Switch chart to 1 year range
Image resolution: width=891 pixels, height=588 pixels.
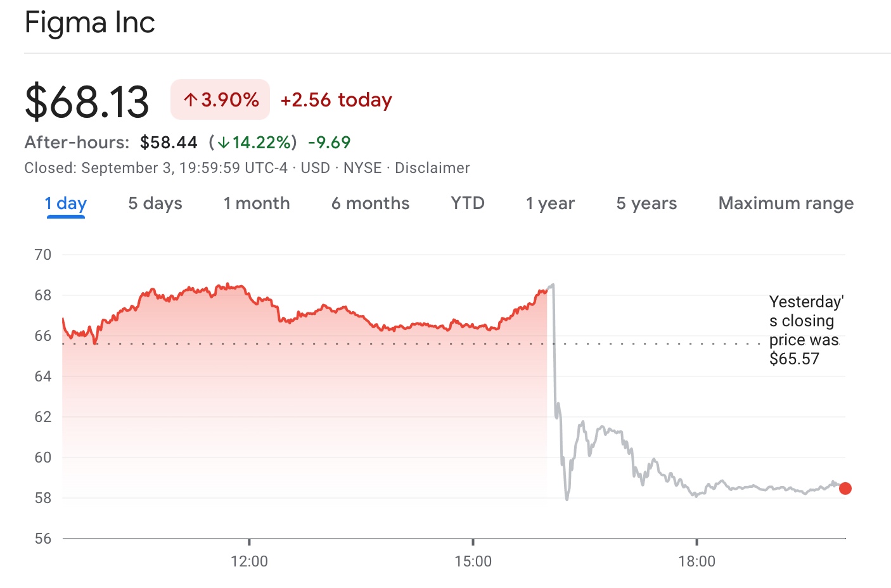[550, 203]
